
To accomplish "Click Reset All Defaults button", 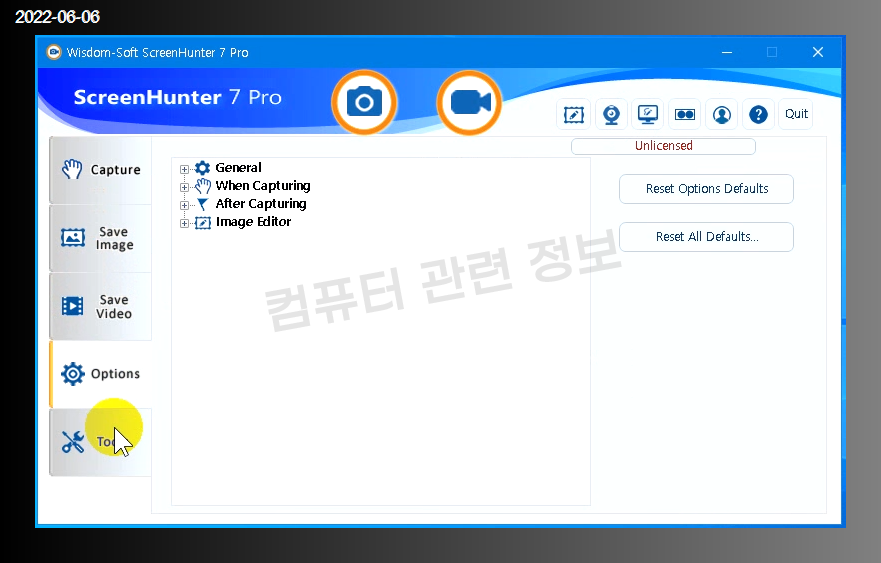I will pyautogui.click(x=706, y=237).
